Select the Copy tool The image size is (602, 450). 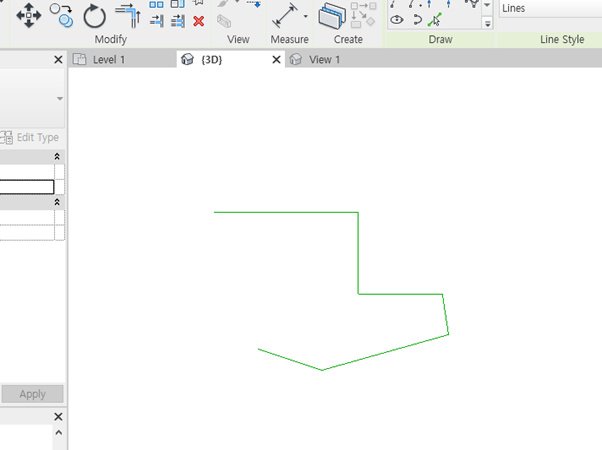pos(62,15)
